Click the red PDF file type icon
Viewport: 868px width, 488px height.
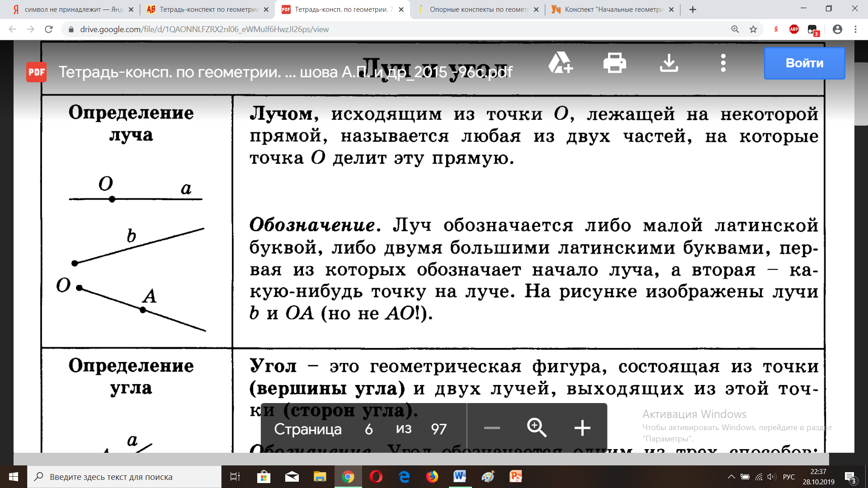(37, 72)
